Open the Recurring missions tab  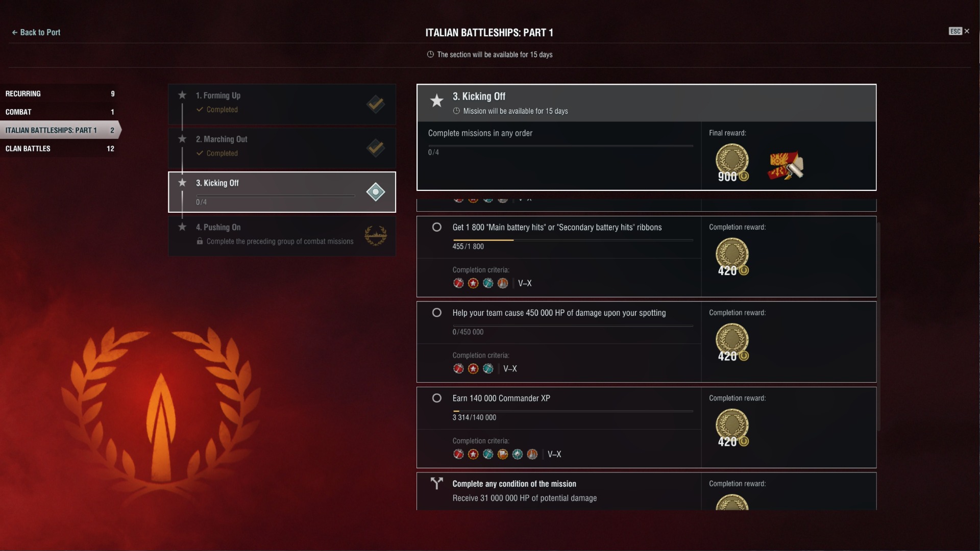tap(60, 93)
